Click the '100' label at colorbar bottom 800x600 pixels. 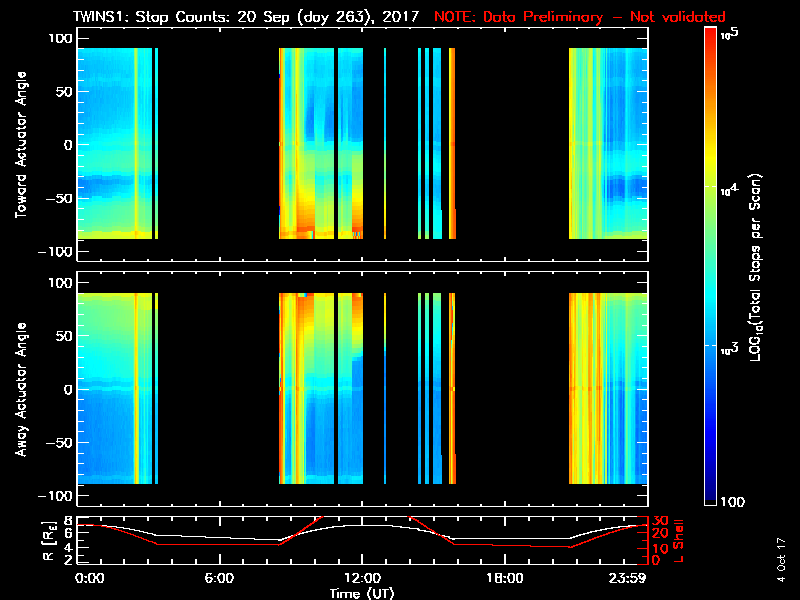(733, 502)
